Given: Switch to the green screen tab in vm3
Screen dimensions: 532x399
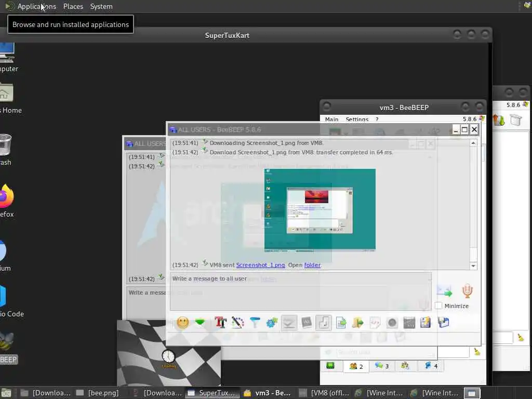Looking at the screenshot, I should (330, 366).
